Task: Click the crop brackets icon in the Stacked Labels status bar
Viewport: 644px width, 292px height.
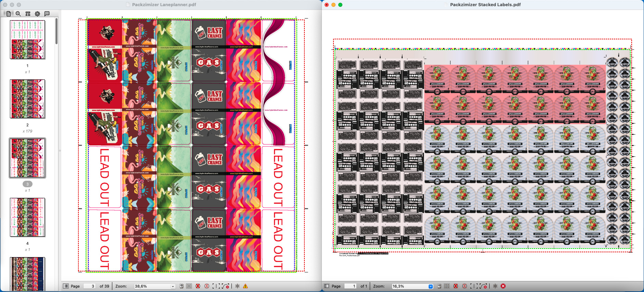Action: [473, 286]
